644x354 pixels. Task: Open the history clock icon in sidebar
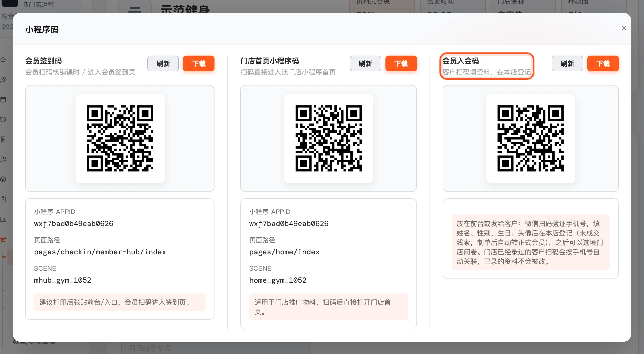[3, 120]
